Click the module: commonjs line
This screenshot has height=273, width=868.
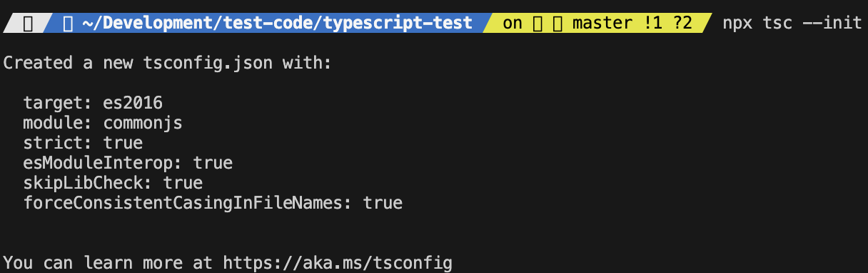tap(103, 123)
